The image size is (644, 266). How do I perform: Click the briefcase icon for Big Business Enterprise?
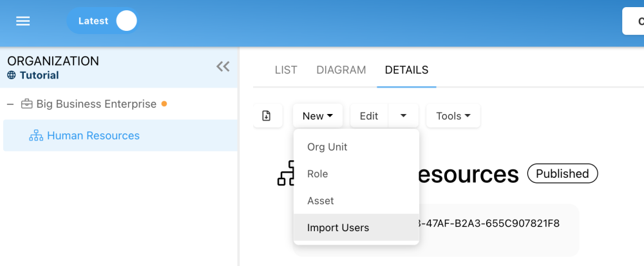coord(27,104)
